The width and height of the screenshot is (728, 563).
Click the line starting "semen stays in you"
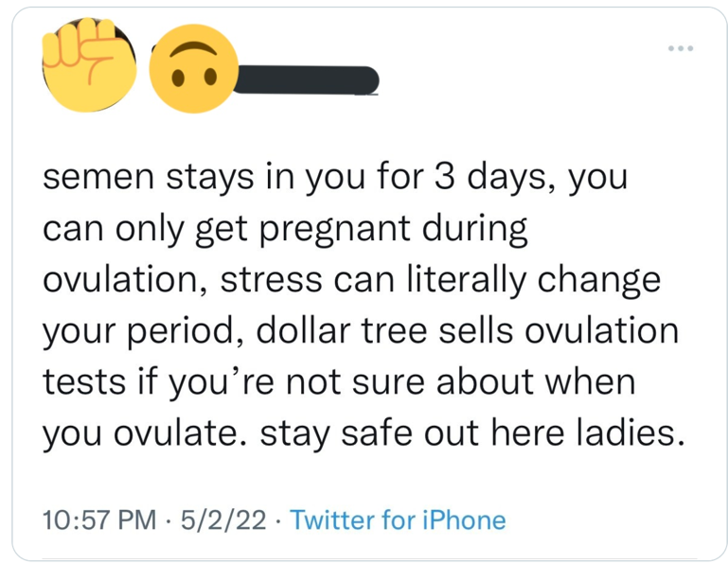coord(335,180)
